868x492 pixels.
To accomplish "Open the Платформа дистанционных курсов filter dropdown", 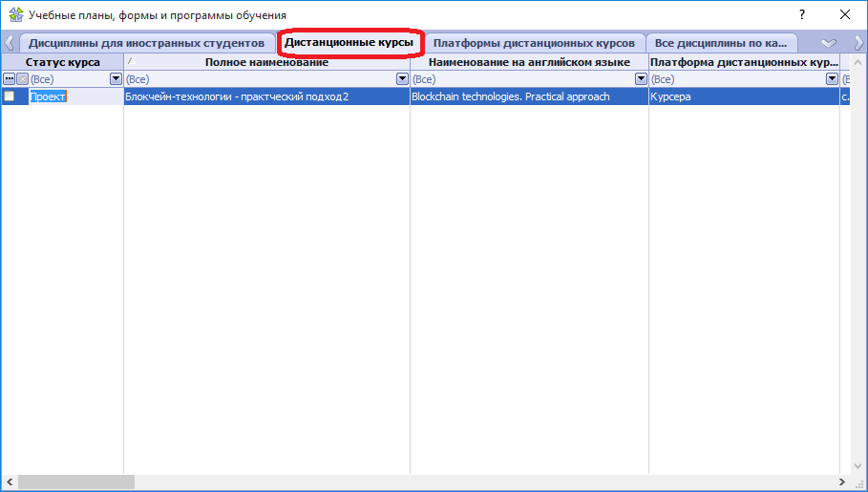I will 832,79.
